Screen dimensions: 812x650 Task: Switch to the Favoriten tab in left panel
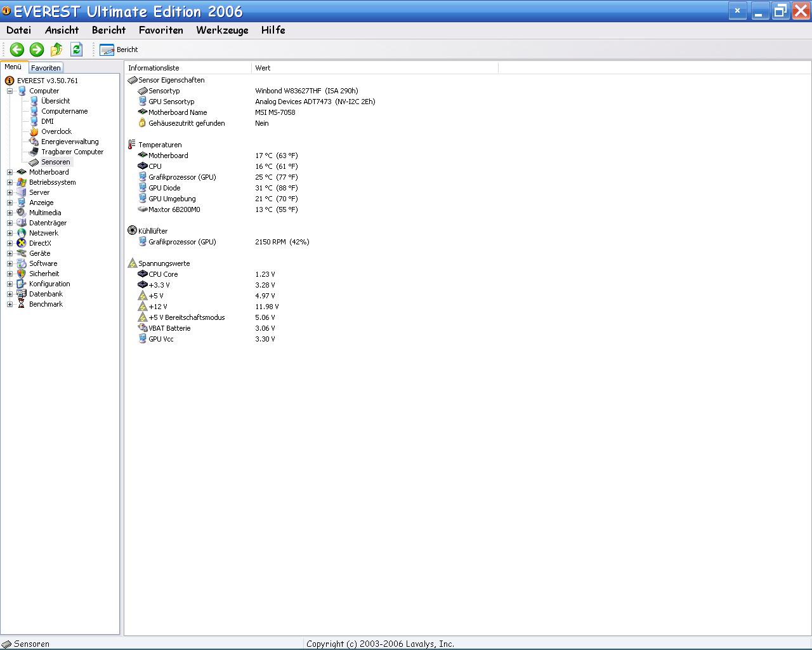(46, 68)
